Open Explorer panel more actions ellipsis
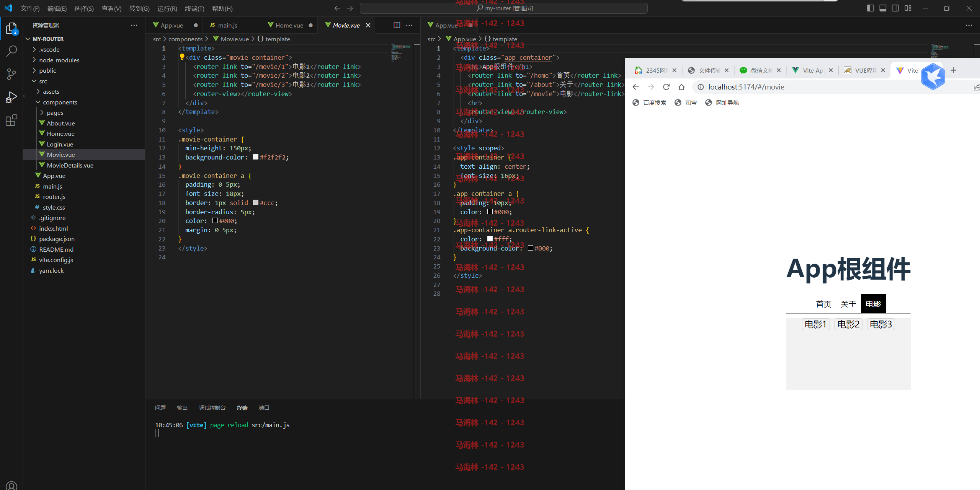980x490 pixels. 134,25
